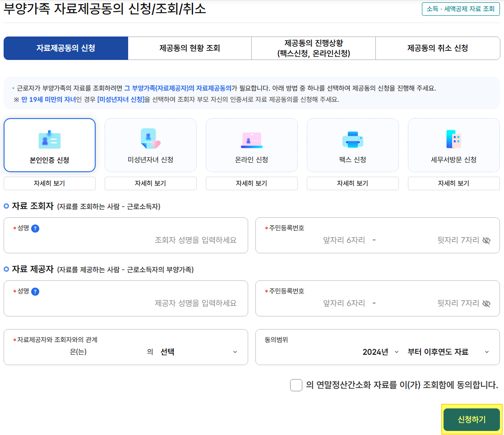Toggle visibility of 조회자 주민등록번호 뒷자리
Screen dimensions: 504x435
coord(486,240)
